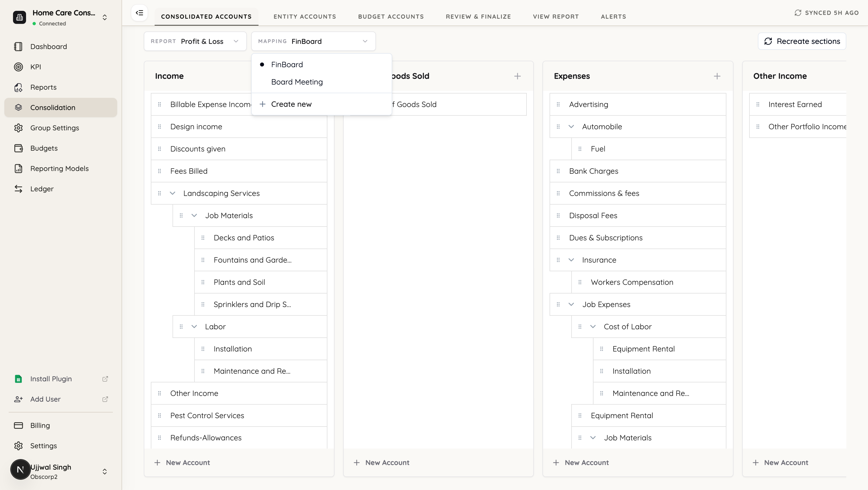Collapse the Landscaping Services group
Viewport: 868px width, 490px height.
tap(172, 193)
